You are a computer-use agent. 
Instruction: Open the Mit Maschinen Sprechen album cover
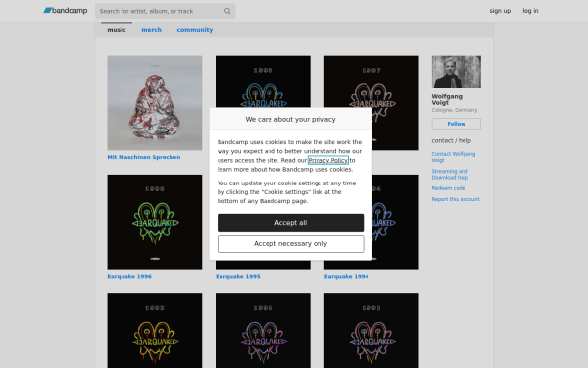(x=155, y=103)
